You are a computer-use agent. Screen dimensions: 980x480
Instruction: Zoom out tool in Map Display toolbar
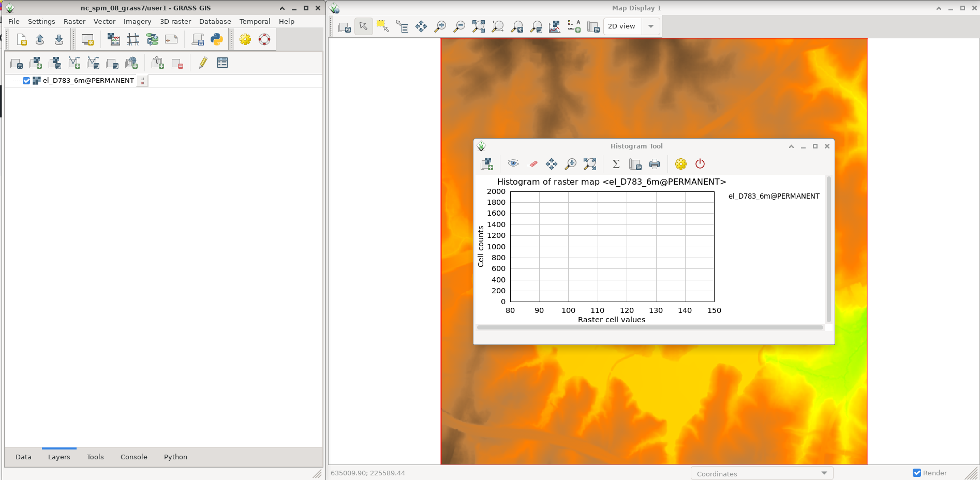pyautogui.click(x=459, y=26)
